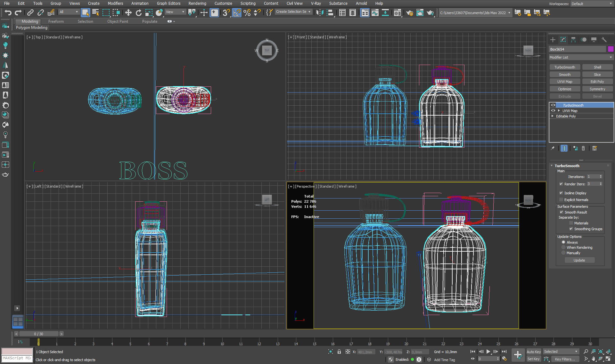
Task: Click Remove Modifier trash icon
Action: (583, 148)
